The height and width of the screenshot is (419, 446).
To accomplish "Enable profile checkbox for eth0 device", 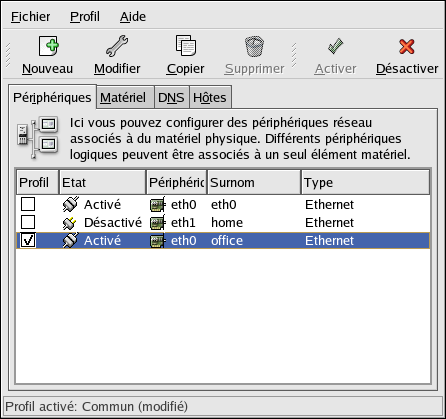I will (x=28, y=204).
